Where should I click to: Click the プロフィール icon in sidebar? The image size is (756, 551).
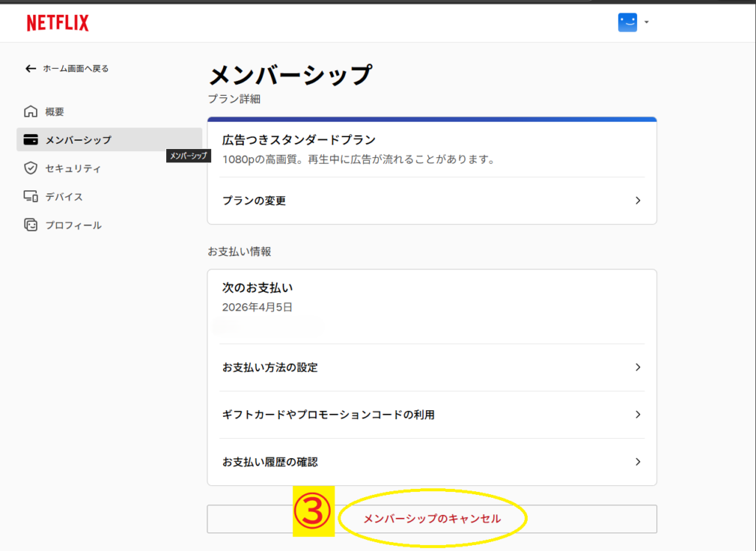click(x=30, y=225)
